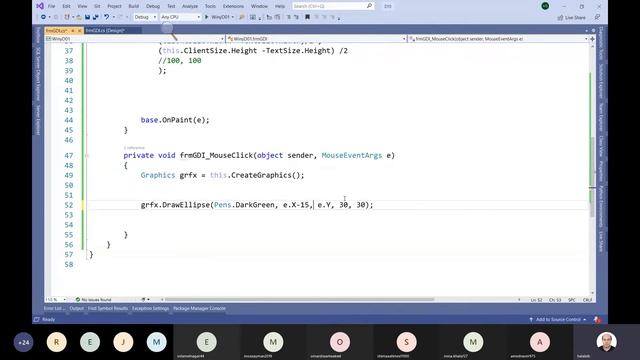Click the CRLF line ending indicator
Image resolution: width=640 pixels, height=360 pixels.
click(x=587, y=300)
